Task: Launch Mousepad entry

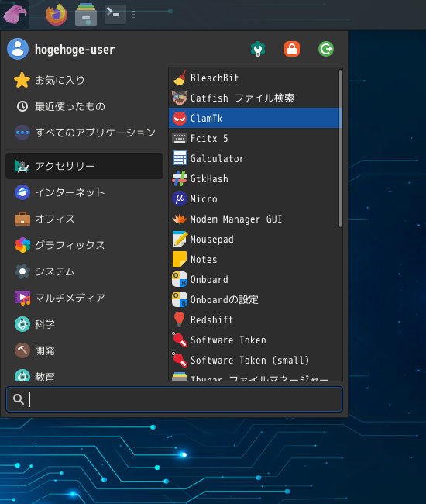Action: (253, 239)
